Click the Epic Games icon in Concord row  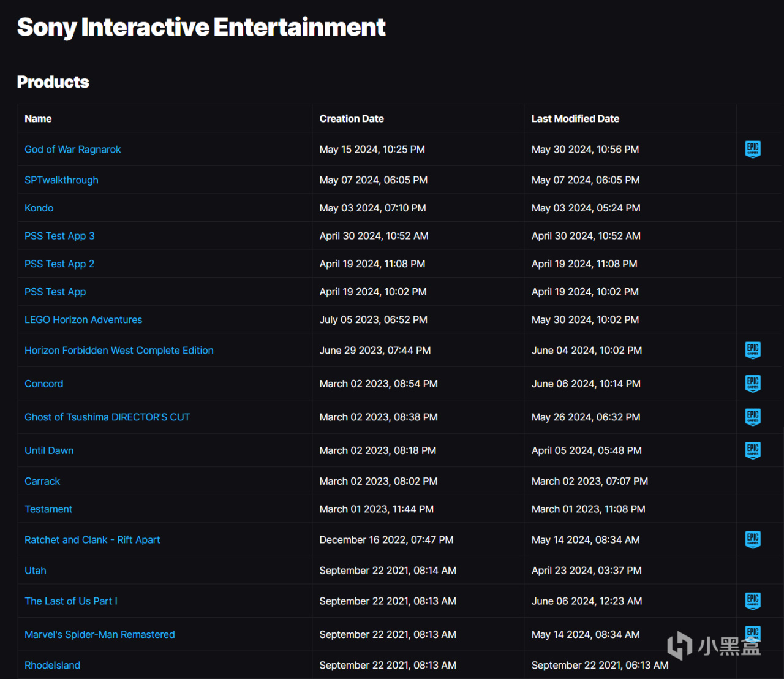coord(753,384)
